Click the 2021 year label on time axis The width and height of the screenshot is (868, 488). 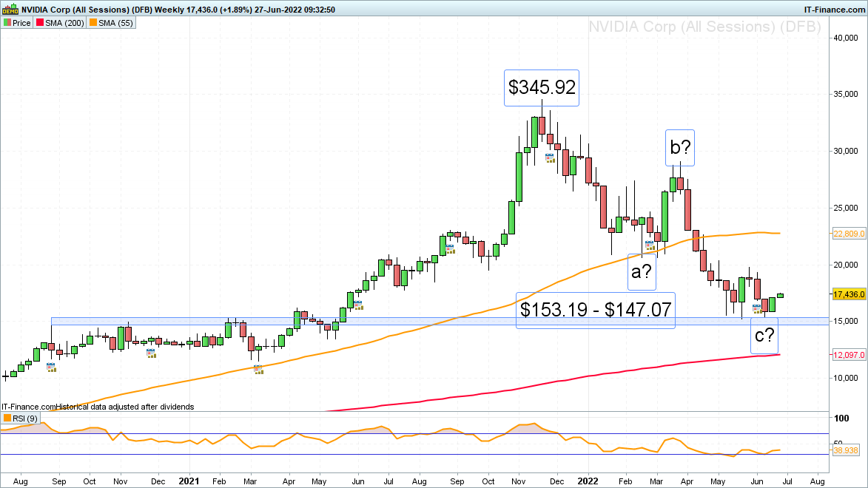(189, 481)
